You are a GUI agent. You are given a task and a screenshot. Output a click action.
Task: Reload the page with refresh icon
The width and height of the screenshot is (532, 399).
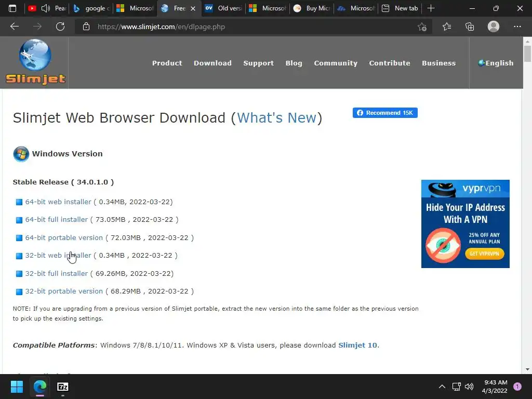click(60, 26)
